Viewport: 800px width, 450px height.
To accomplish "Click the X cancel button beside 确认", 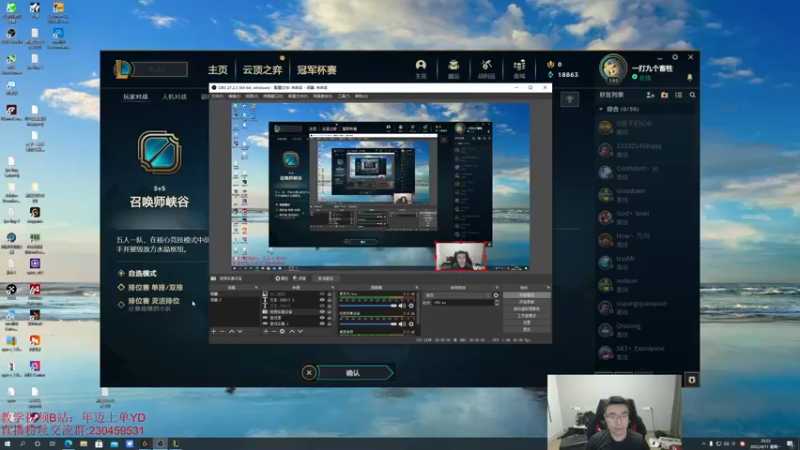I will (309, 373).
